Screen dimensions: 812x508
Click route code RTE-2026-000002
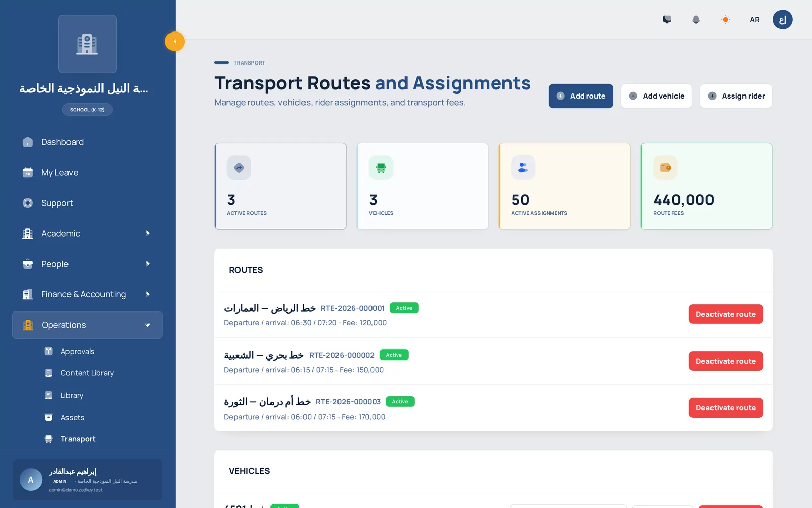coord(342,355)
